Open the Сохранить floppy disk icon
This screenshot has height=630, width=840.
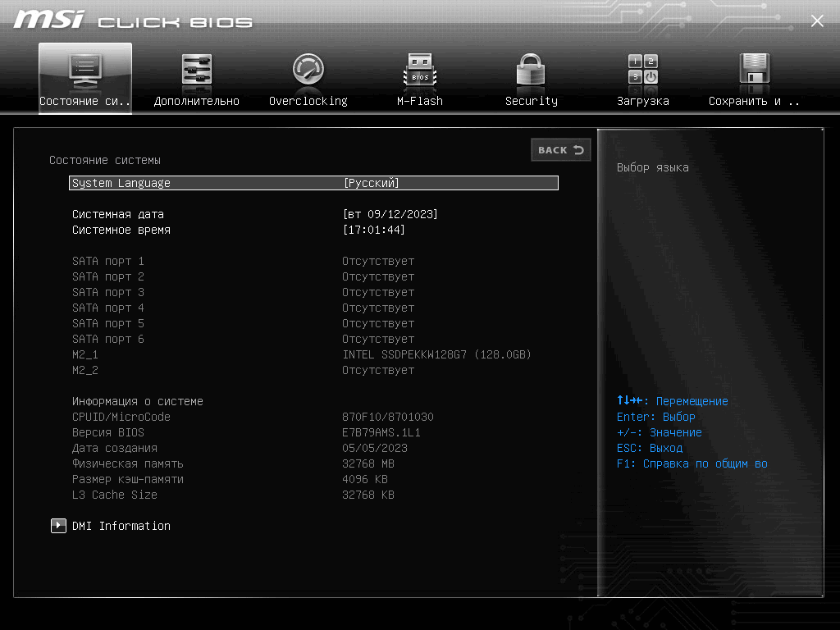tap(755, 70)
